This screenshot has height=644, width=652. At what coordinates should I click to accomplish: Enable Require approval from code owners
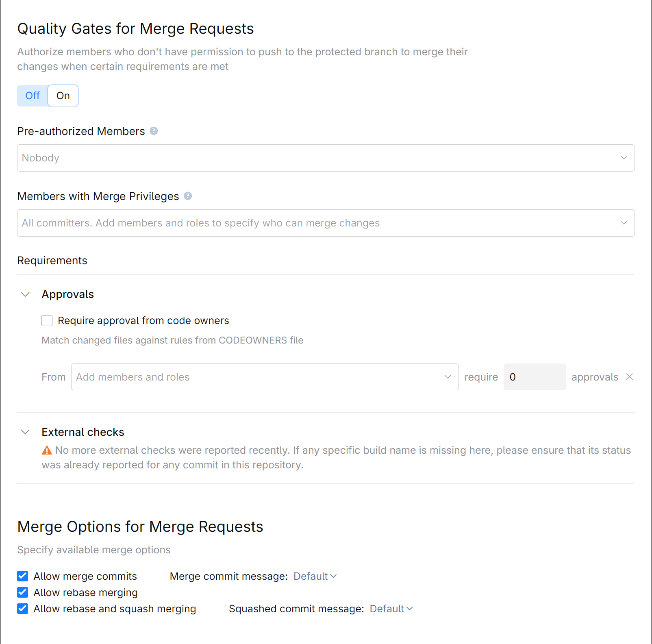click(47, 321)
